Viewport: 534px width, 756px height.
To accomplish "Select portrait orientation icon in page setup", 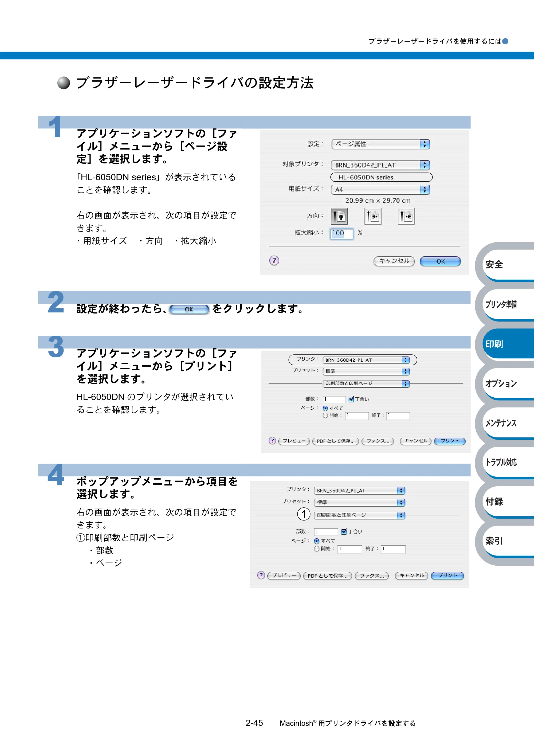I will (339, 216).
